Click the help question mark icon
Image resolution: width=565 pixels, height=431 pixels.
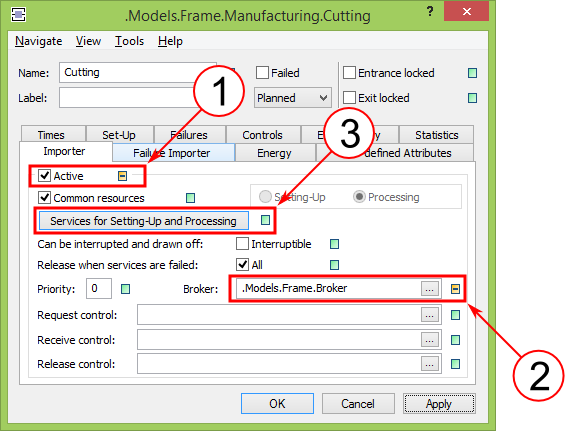click(x=430, y=12)
